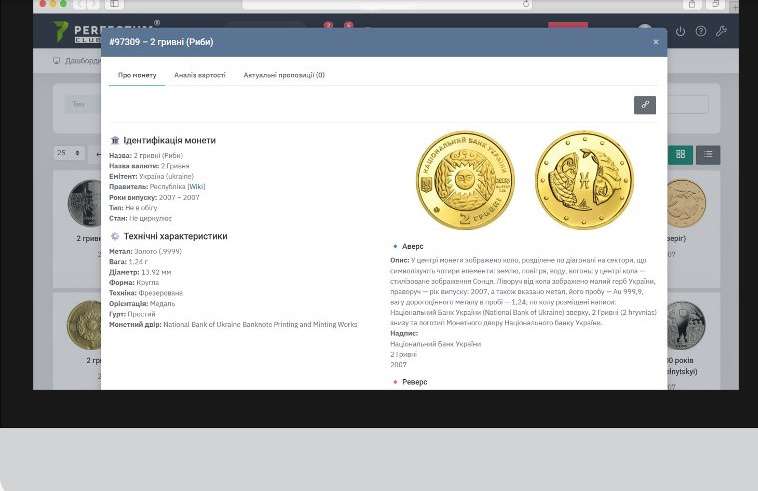758x491 pixels.
Task: Click the Діаметр: 13.92 мм line
Action: click(140, 272)
